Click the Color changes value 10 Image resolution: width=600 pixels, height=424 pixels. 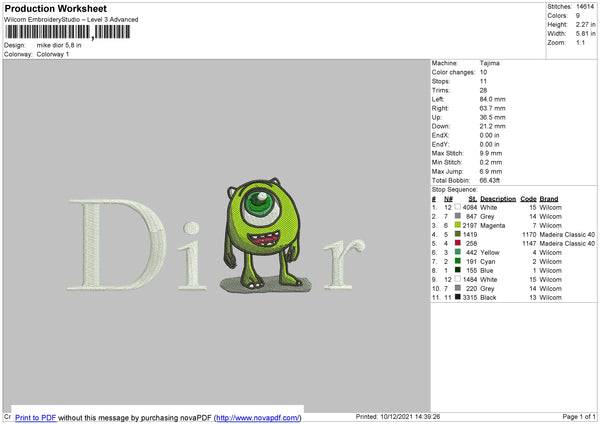(x=483, y=72)
